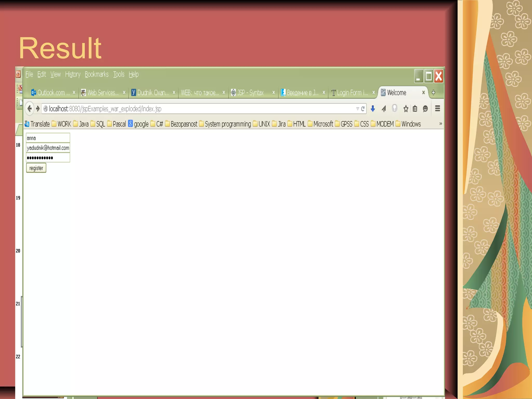
Task: Close the JSP - Syntax tab
Action: (274, 92)
